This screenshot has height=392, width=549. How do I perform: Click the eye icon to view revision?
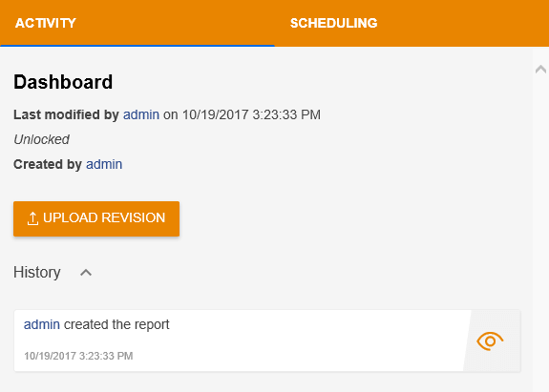(490, 340)
